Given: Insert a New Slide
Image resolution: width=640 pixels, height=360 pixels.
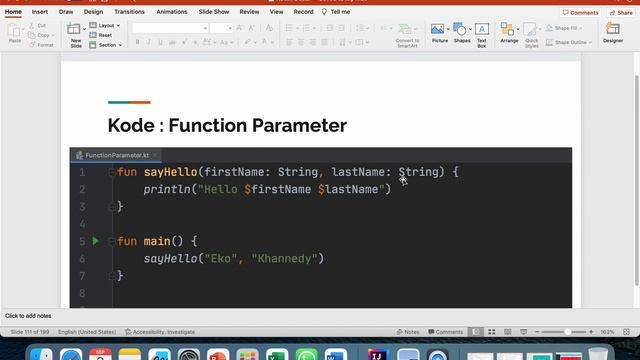Looking at the screenshot, I should pyautogui.click(x=76, y=35).
